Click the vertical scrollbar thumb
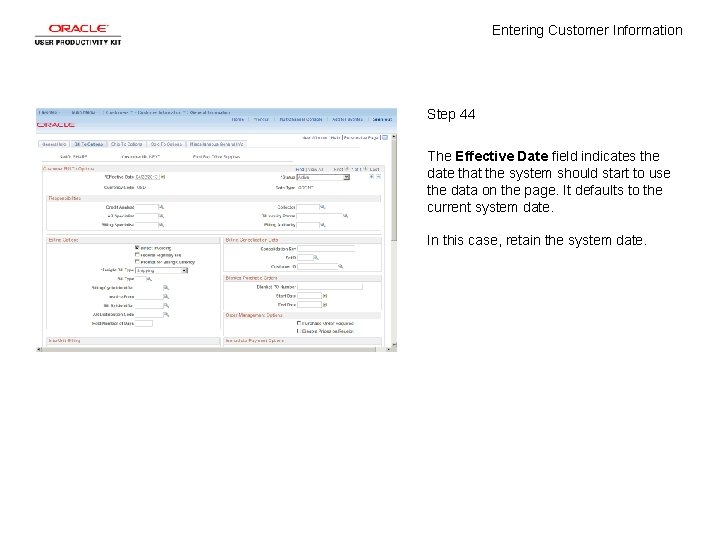The width and height of the screenshot is (720, 540). [394, 191]
